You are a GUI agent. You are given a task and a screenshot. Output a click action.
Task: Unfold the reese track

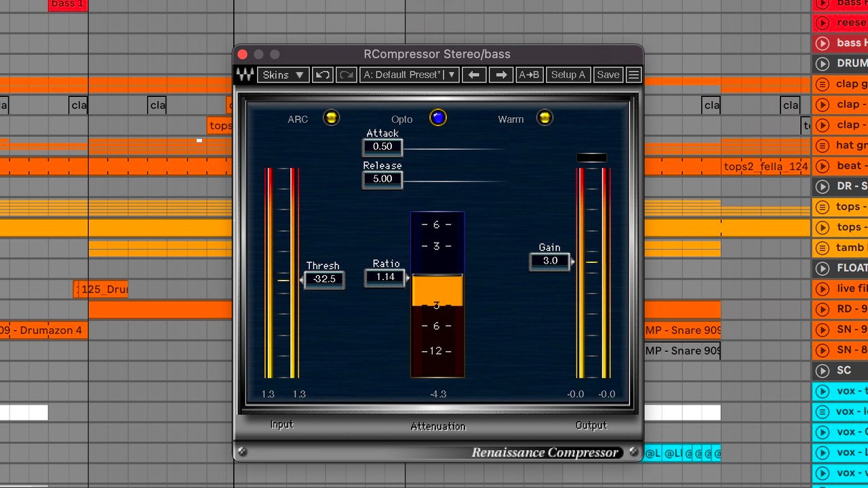(x=823, y=23)
